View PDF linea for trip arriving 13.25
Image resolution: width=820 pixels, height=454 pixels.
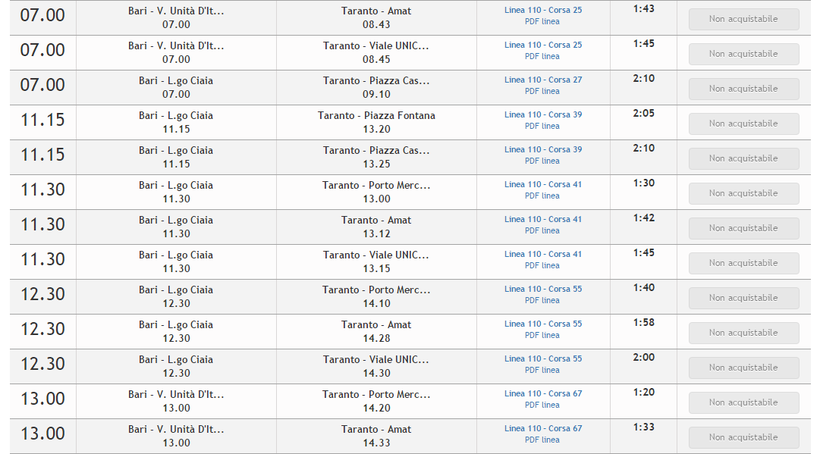tap(542, 161)
